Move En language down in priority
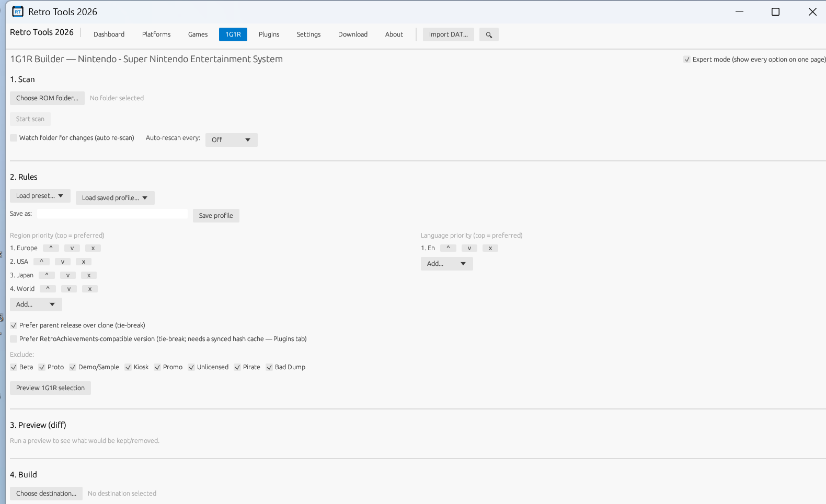The width and height of the screenshot is (826, 504). (469, 248)
